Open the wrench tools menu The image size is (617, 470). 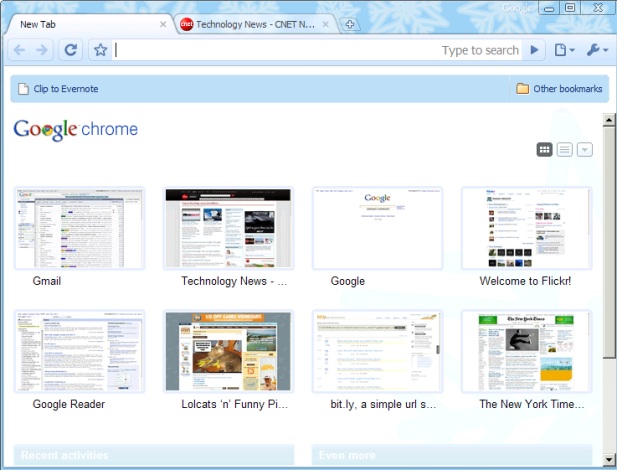(x=597, y=50)
